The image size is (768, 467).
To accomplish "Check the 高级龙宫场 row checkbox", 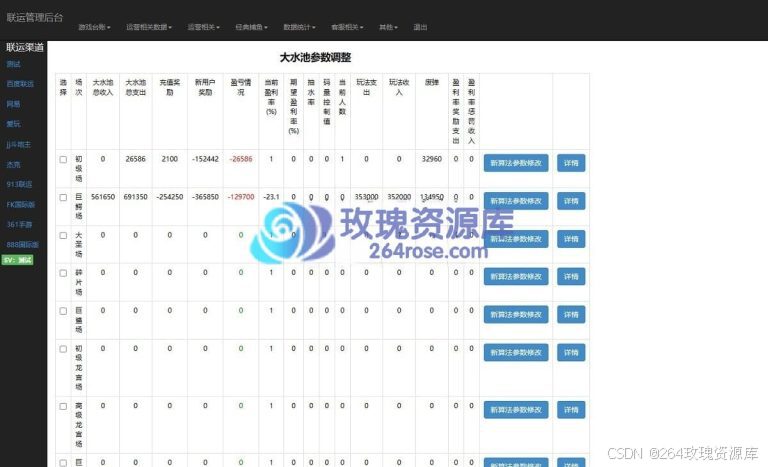I will coord(63,406).
